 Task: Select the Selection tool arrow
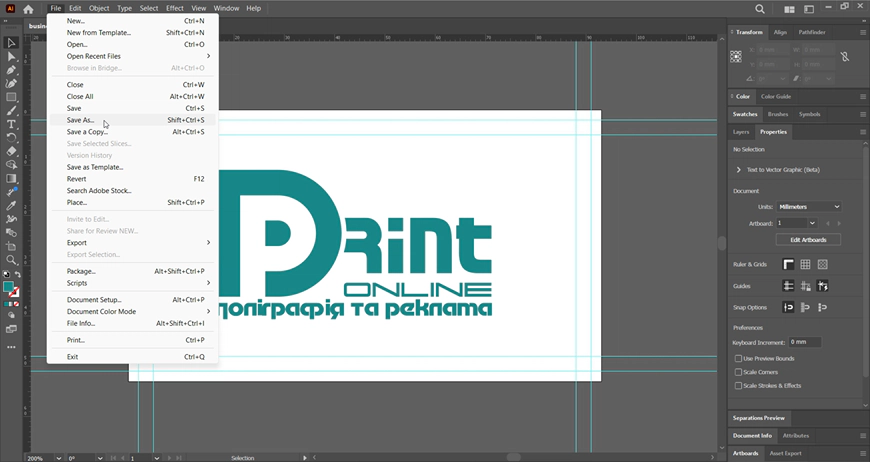11,43
